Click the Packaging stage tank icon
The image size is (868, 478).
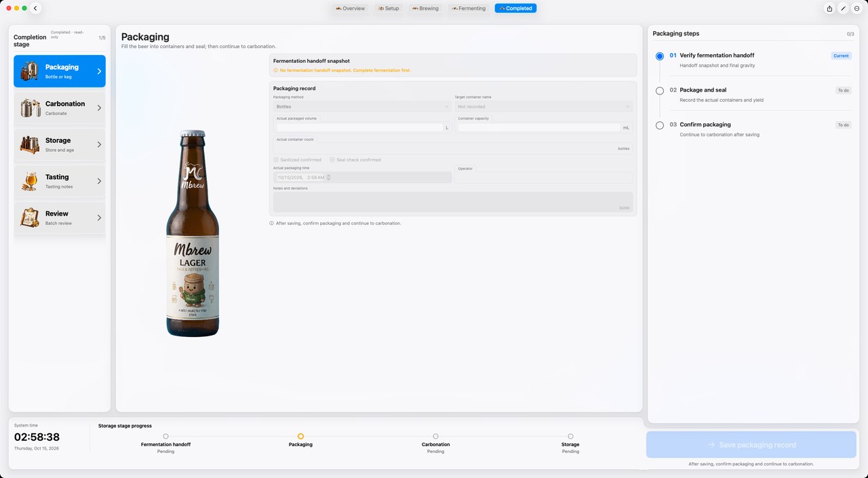[29, 71]
